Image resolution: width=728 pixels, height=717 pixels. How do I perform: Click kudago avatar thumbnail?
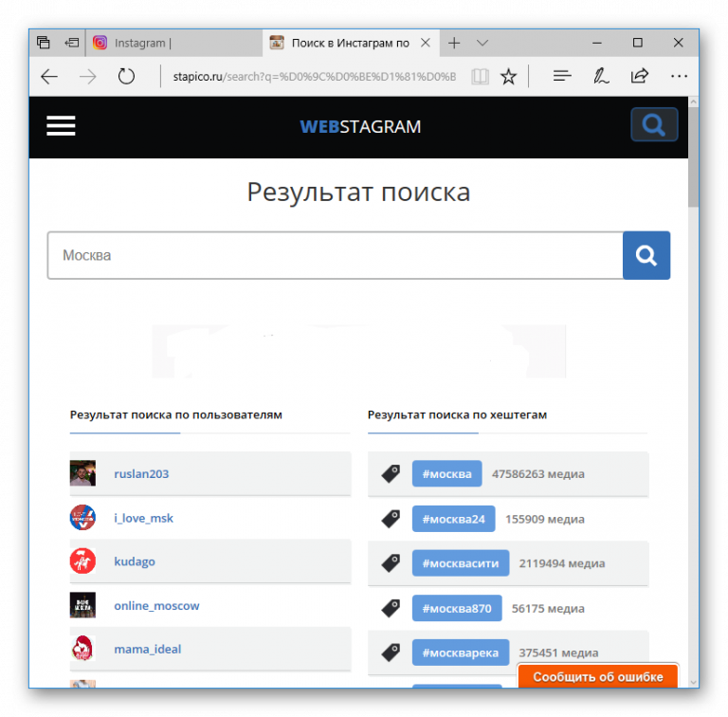tap(82, 561)
